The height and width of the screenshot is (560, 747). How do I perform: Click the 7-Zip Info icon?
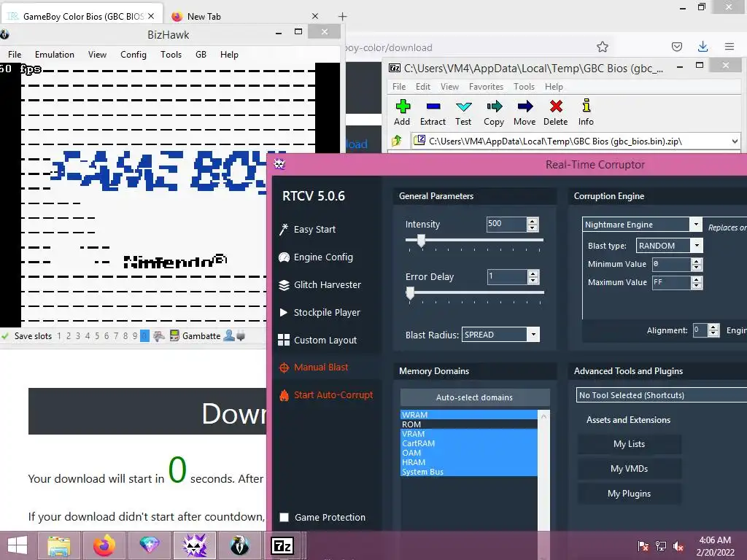(587, 105)
